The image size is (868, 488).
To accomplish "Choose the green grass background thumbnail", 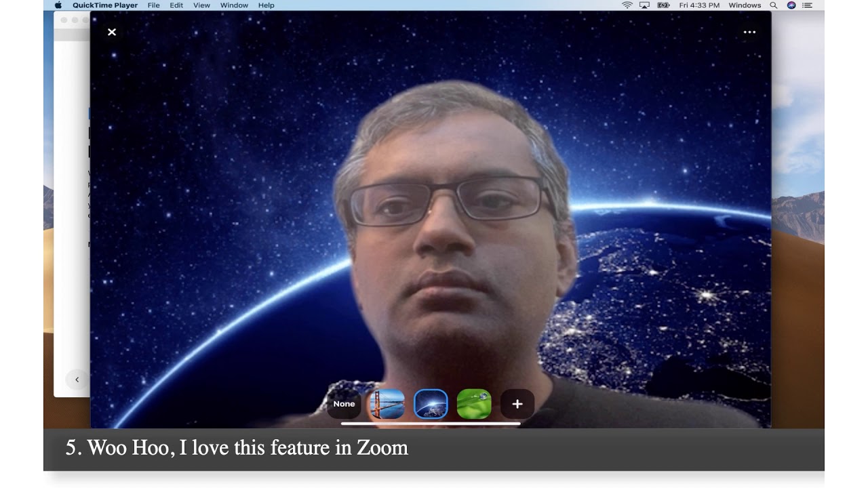I will (x=474, y=404).
